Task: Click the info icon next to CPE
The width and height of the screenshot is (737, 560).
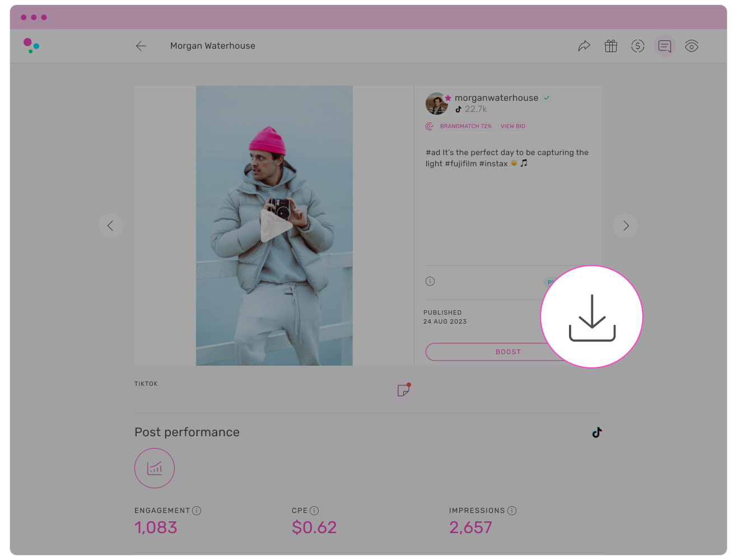Action: 314,511
